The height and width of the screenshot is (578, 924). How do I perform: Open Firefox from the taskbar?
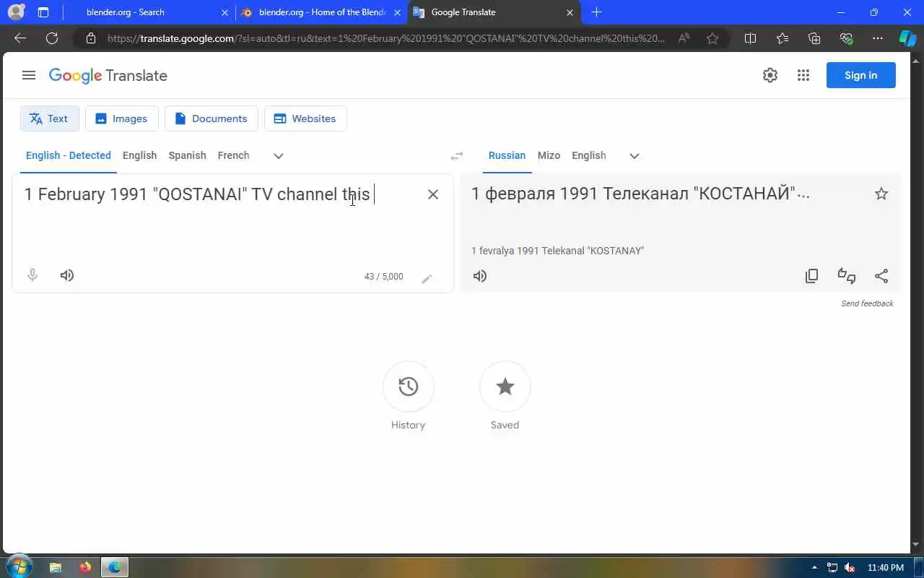point(85,567)
